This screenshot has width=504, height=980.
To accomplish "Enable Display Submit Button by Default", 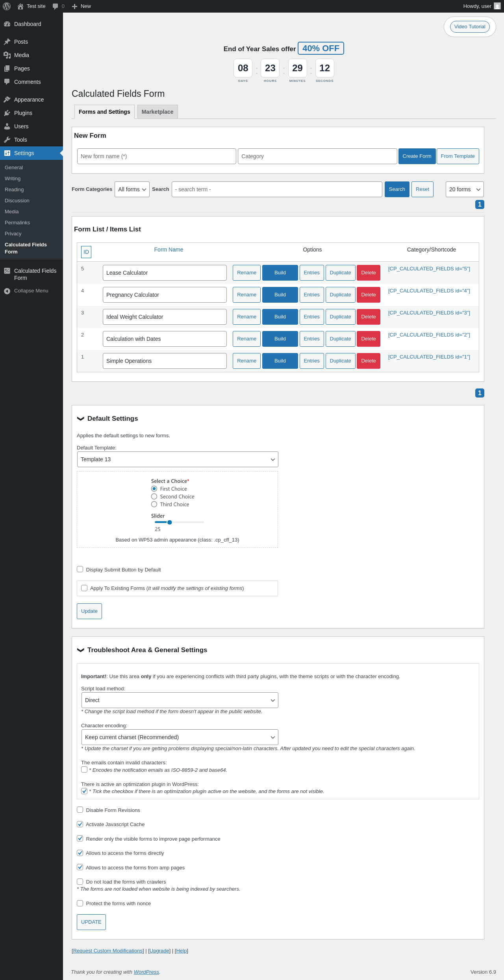I will [x=80, y=569].
